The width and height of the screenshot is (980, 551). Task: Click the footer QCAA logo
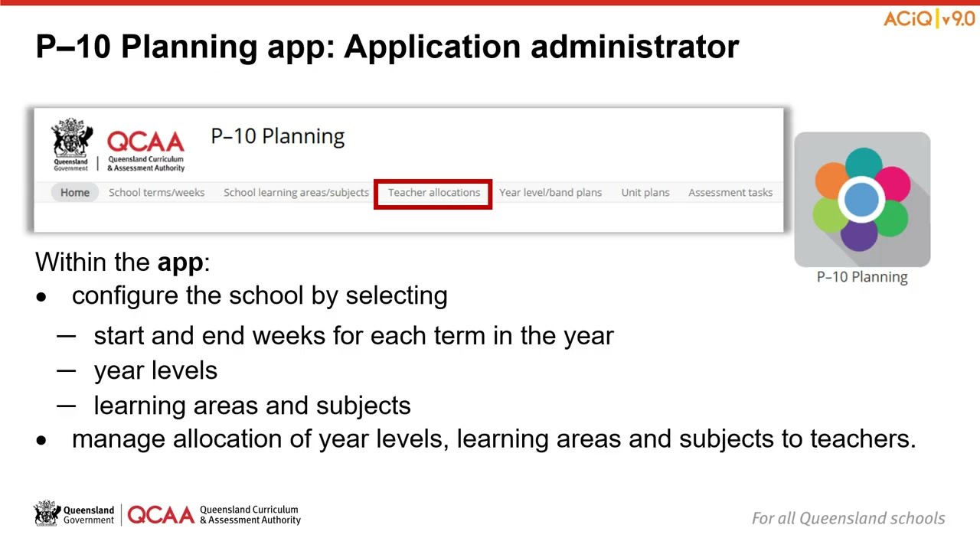[161, 515]
